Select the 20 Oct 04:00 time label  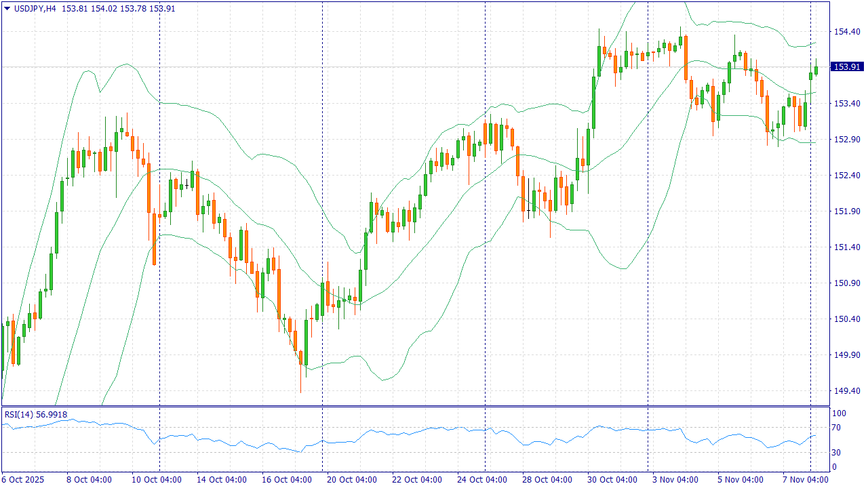tap(352, 480)
